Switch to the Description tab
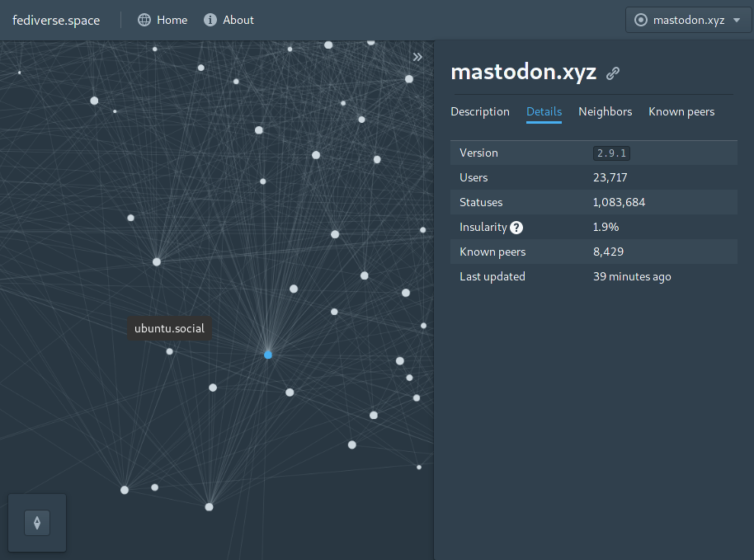 [x=480, y=111]
